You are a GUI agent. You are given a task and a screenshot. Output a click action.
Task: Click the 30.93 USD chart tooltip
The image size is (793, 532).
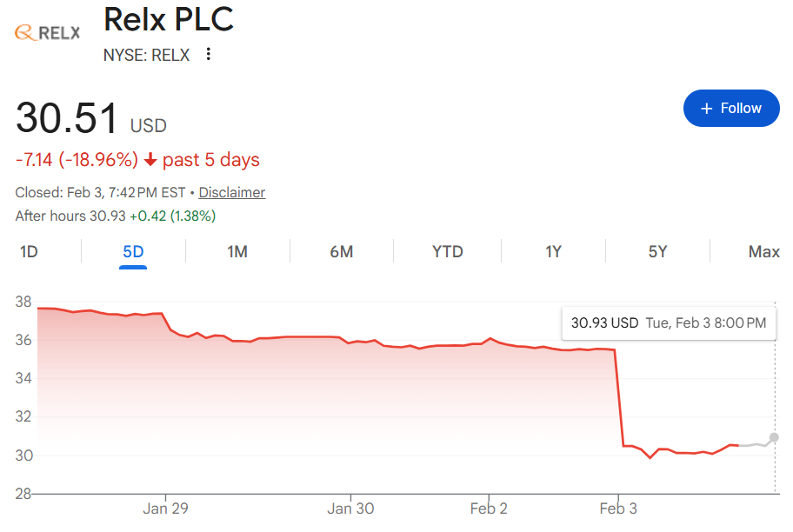pyautogui.click(x=668, y=323)
